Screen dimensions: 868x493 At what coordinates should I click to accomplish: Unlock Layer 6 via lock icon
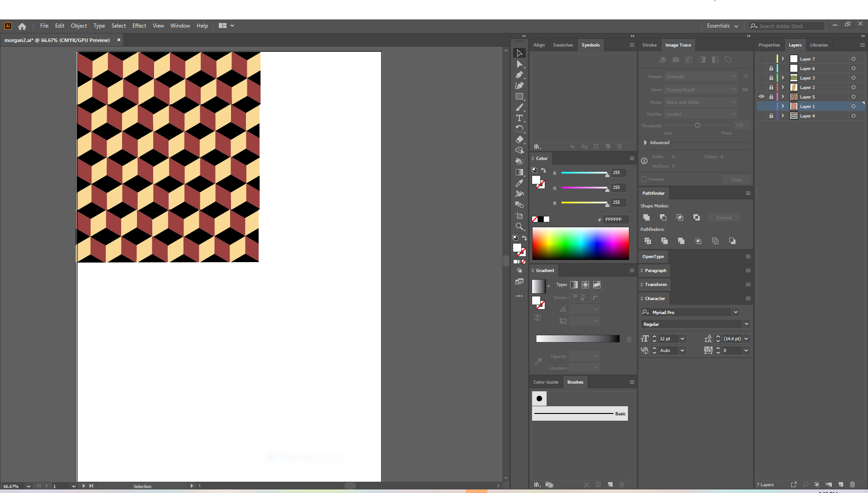tap(771, 68)
